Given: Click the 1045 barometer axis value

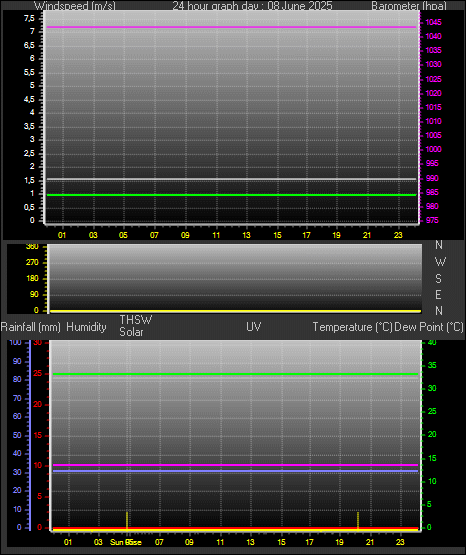Looking at the screenshot, I should [433, 22].
